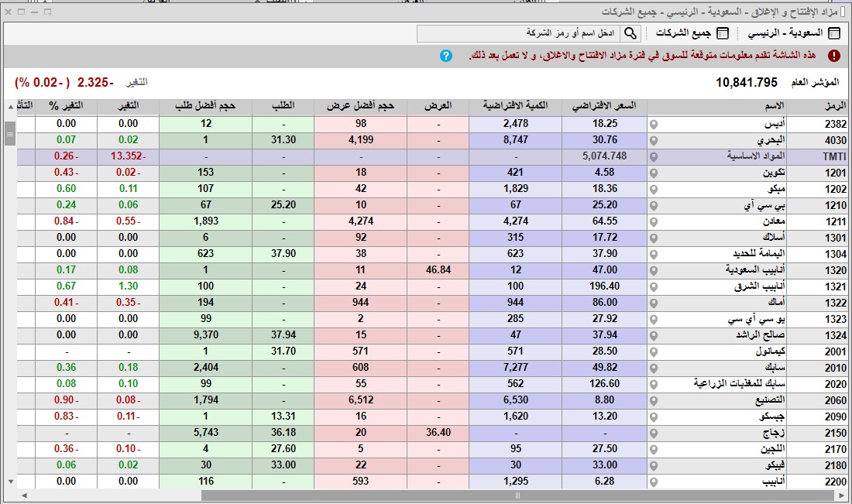The image size is (852, 504).
Task: Click the pin icon in مبكو row
Action: (x=654, y=190)
